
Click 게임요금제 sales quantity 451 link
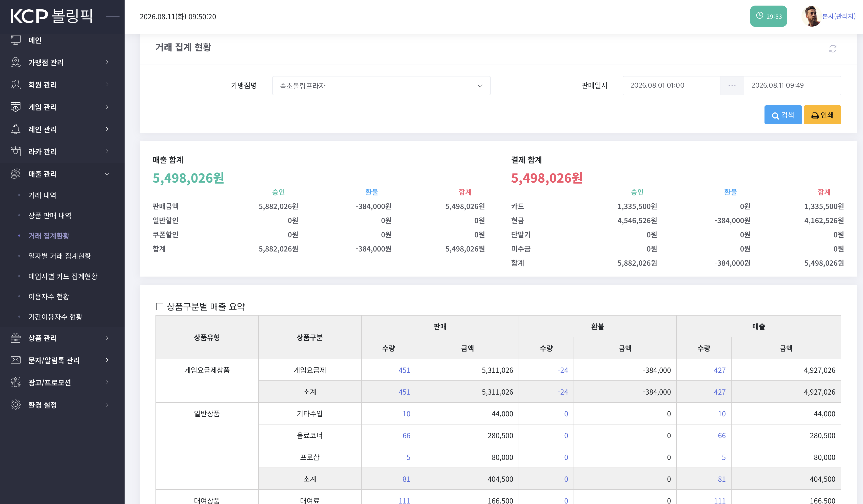[404, 370]
